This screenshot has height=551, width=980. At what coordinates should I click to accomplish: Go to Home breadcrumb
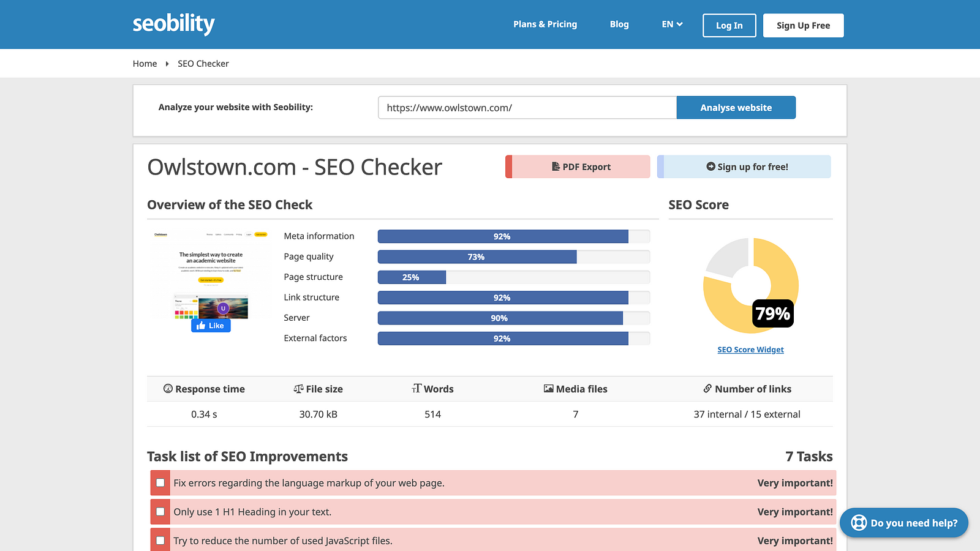click(x=145, y=64)
